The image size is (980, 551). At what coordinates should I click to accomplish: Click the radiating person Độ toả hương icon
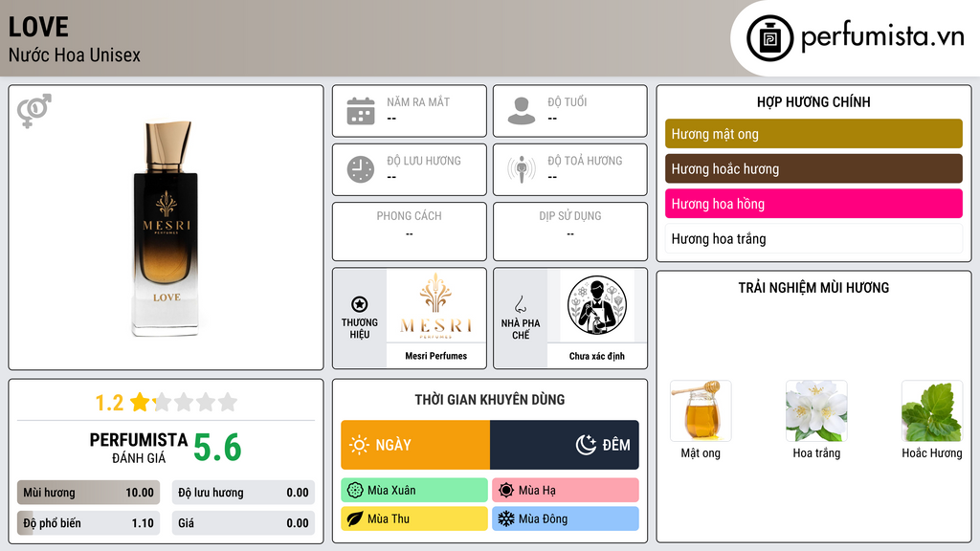522,169
